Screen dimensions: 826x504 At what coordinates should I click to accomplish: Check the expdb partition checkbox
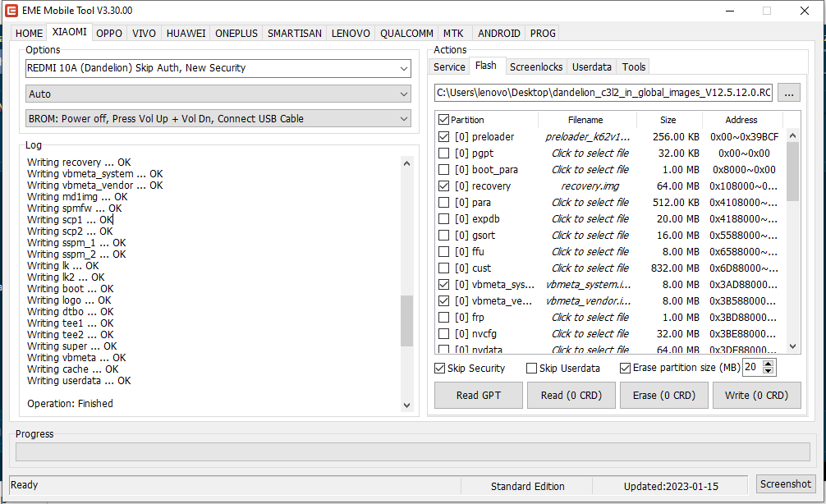coord(443,218)
